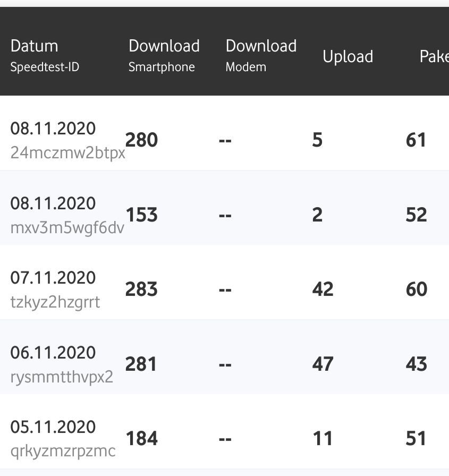
Task: Select upload value 42 for 07.11.2020
Action: pos(323,289)
